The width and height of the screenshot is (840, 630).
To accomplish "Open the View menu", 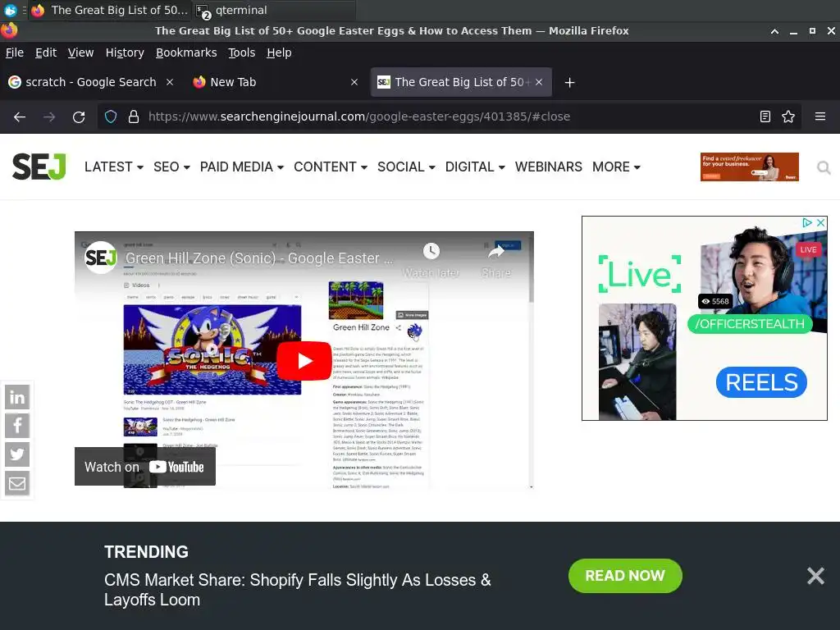I will coord(80,52).
